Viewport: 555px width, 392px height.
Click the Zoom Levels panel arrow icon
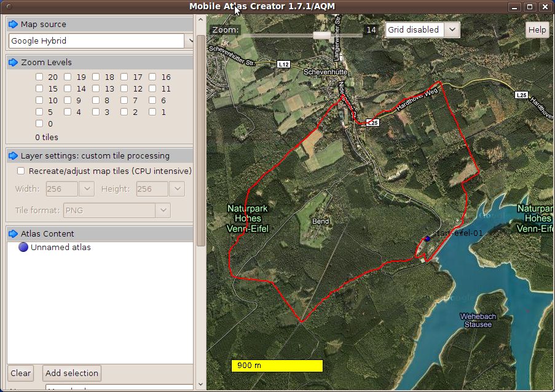click(x=13, y=63)
